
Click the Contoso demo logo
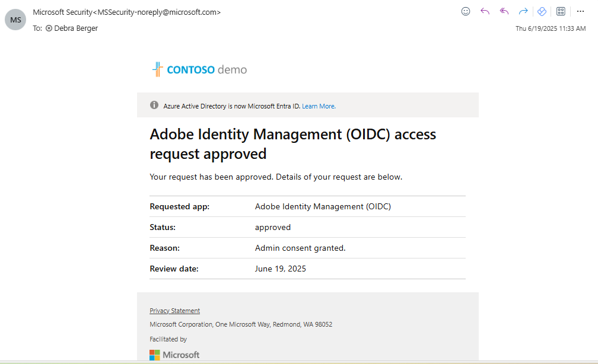pos(199,69)
